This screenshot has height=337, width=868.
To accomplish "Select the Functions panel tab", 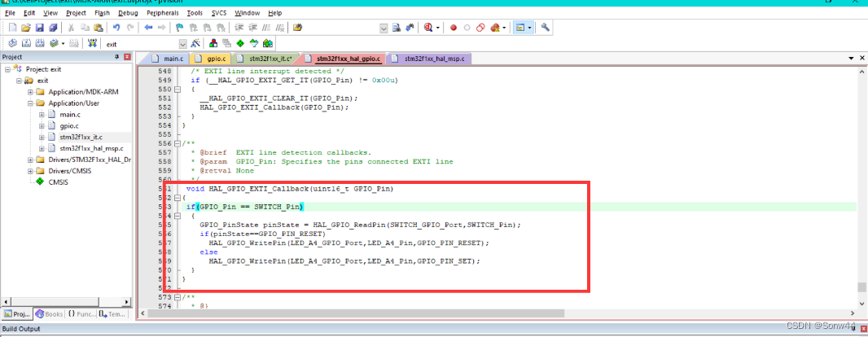I will pyautogui.click(x=81, y=313).
